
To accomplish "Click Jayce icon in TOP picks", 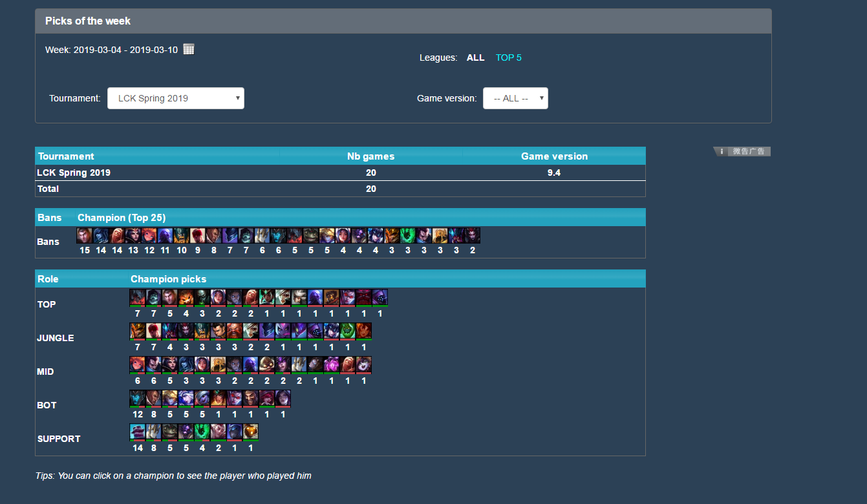I will coord(169,297).
